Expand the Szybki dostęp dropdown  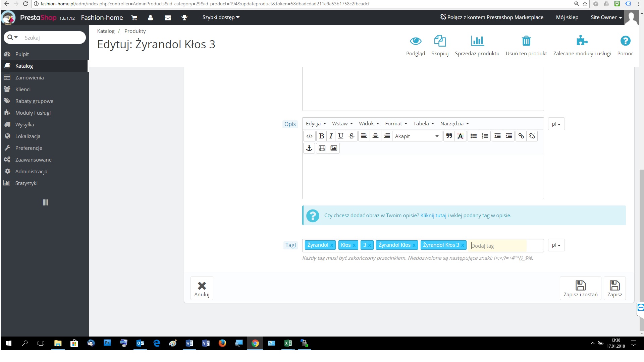pos(221,17)
